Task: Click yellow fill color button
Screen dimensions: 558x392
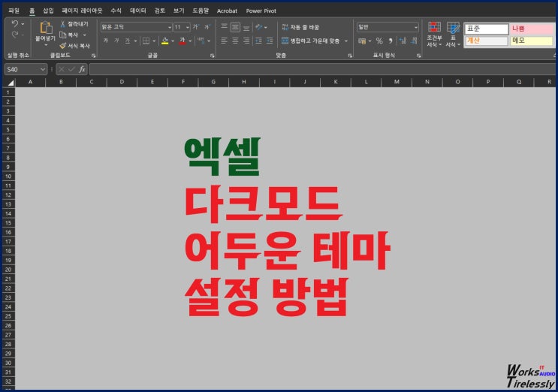Action: click(164, 41)
